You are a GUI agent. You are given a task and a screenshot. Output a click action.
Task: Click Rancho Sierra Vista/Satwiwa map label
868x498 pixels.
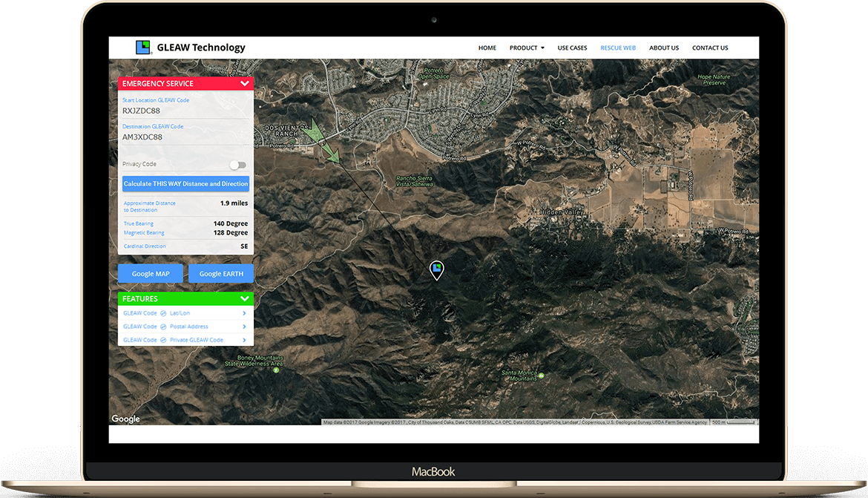point(414,181)
